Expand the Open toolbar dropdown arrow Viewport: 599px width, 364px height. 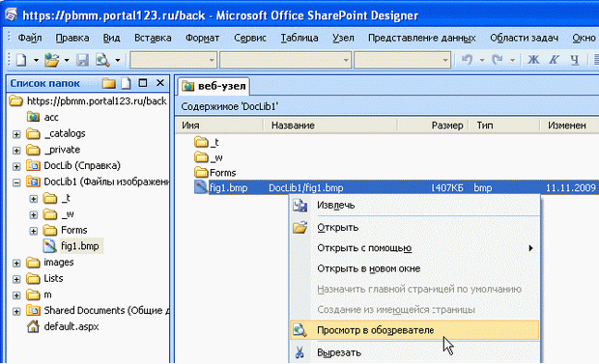click(67, 61)
